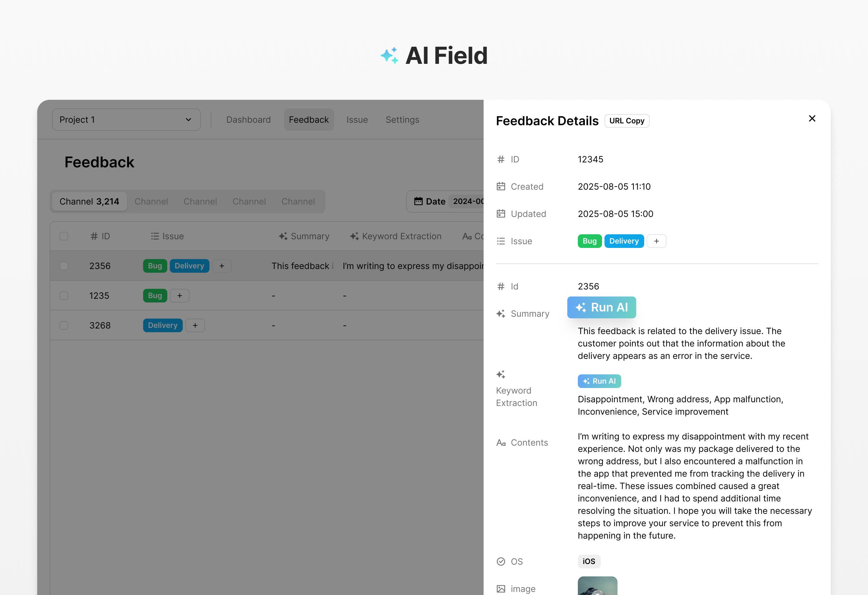
Task: Click the calendar icon next to Created
Action: click(x=500, y=186)
